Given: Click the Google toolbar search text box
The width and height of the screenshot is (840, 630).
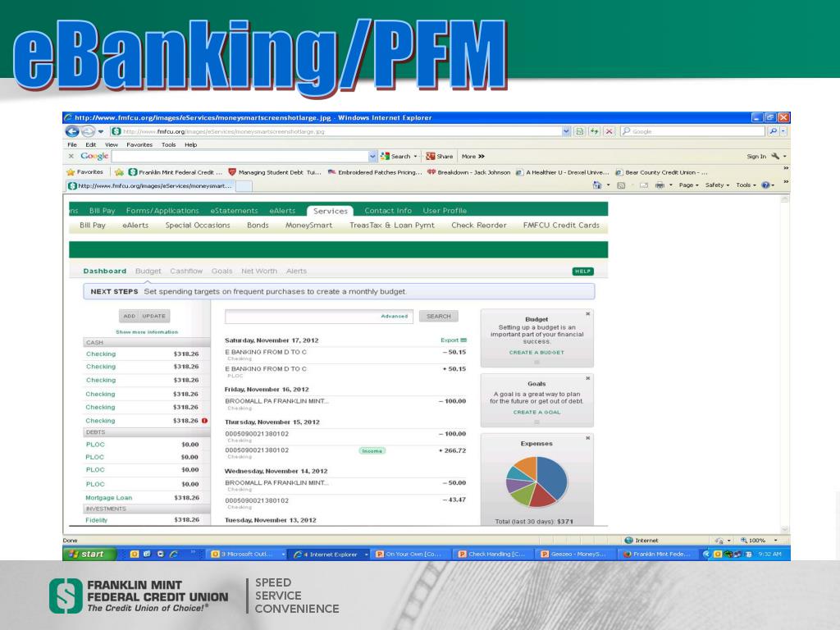Looking at the screenshot, I should tap(240, 157).
